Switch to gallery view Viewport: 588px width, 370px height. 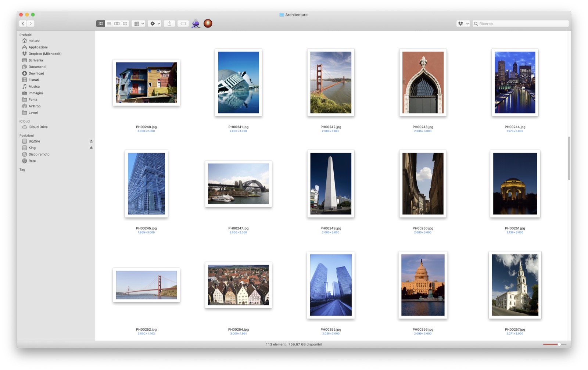point(125,24)
